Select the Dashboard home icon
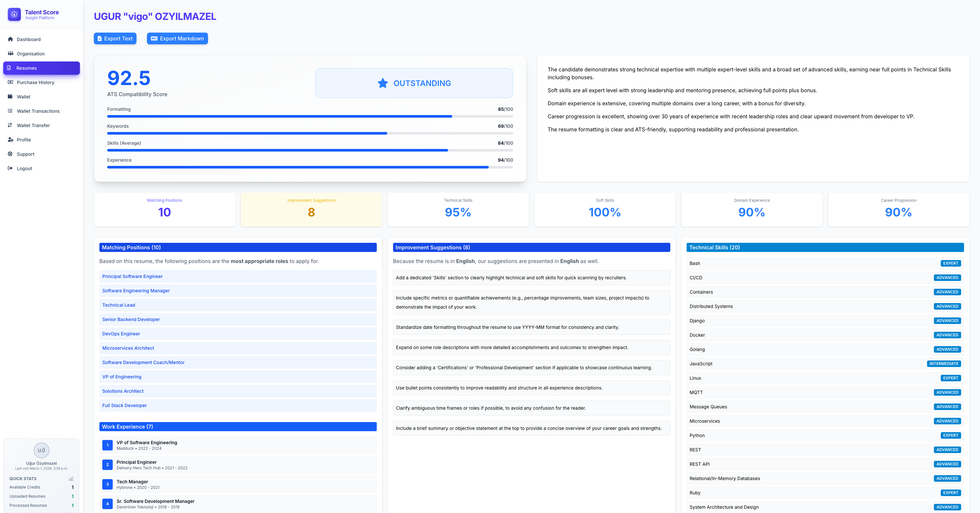Viewport: 980px width, 513px height. pos(10,39)
